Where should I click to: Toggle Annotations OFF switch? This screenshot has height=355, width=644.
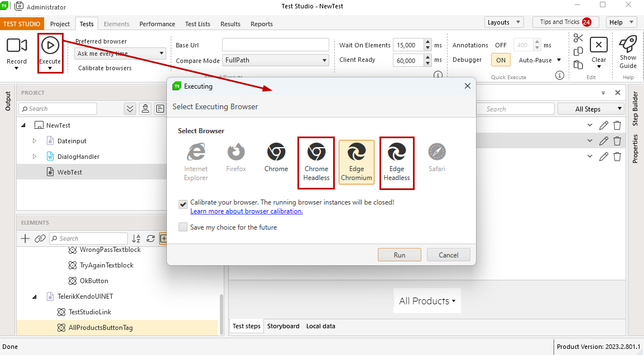click(x=501, y=45)
